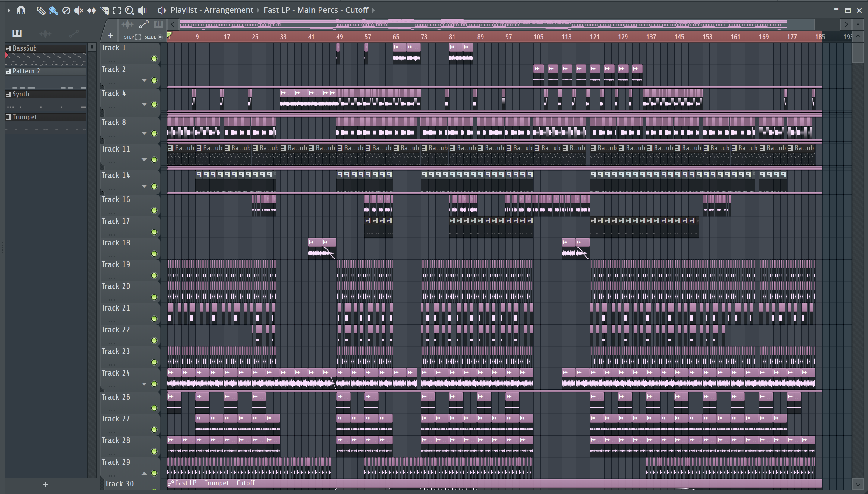
Task: Open Track 1 options via its dots
Action: click(112, 61)
